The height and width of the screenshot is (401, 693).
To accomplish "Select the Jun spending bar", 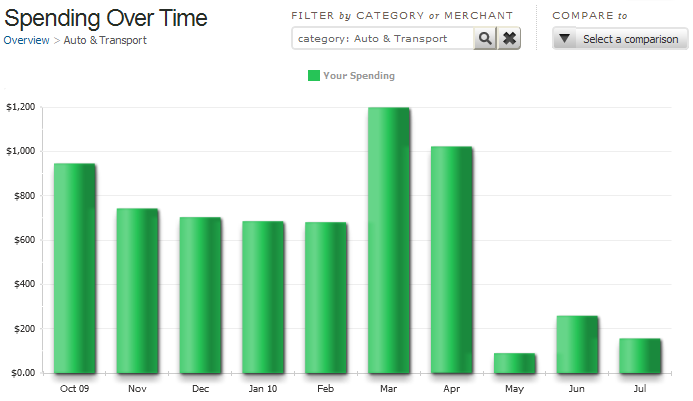I will (x=577, y=344).
